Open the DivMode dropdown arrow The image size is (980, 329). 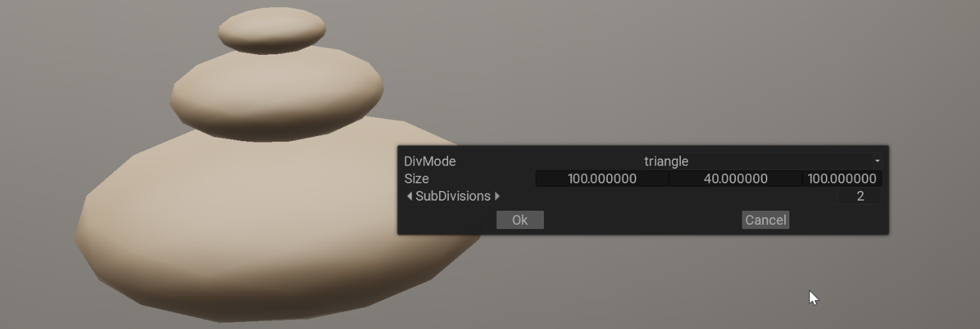click(877, 162)
